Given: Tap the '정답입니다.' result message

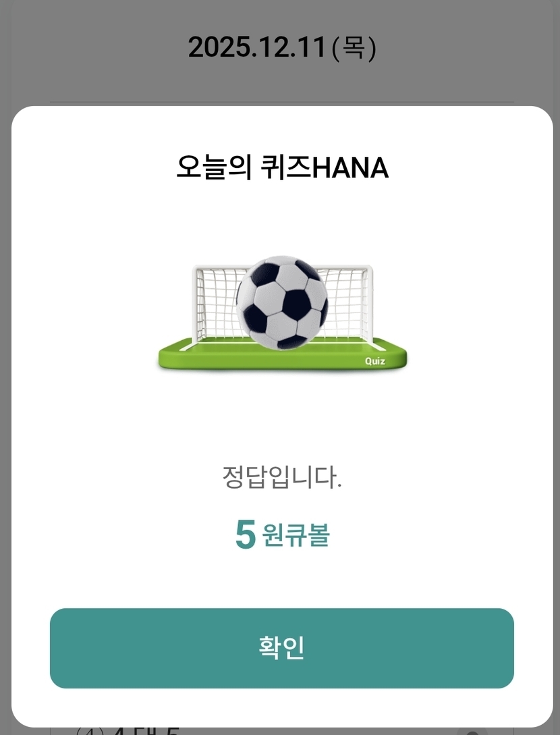Looking at the screenshot, I should [x=282, y=478].
